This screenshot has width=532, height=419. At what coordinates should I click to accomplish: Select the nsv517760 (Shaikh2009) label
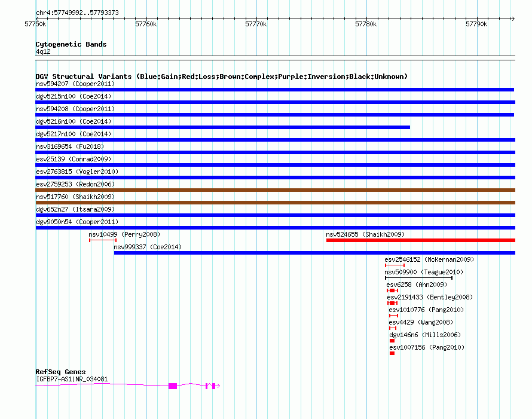[75, 197]
